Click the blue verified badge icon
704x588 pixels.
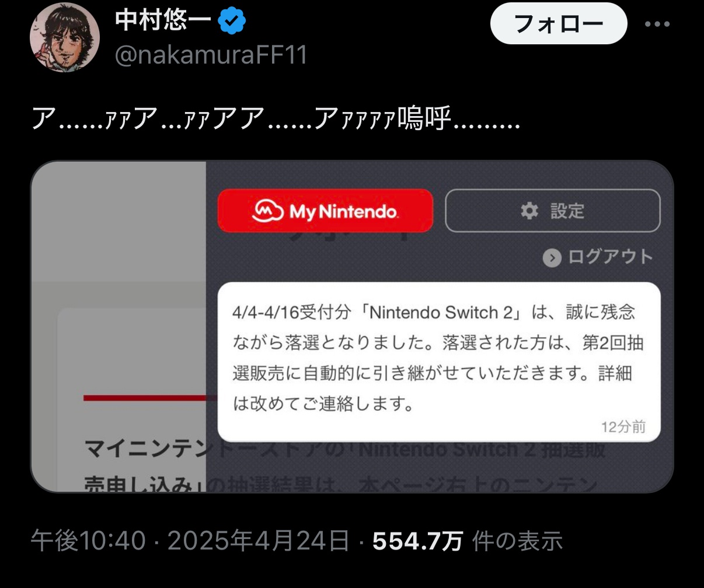231,22
